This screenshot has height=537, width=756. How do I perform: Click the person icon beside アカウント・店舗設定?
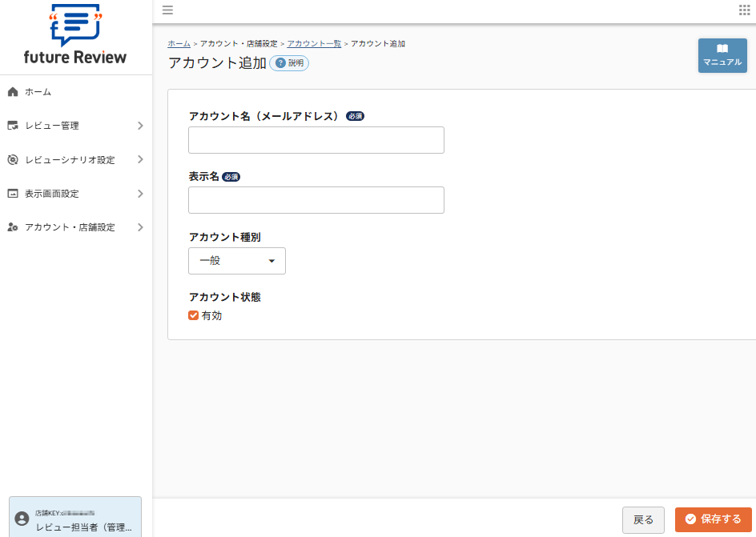[12, 226]
